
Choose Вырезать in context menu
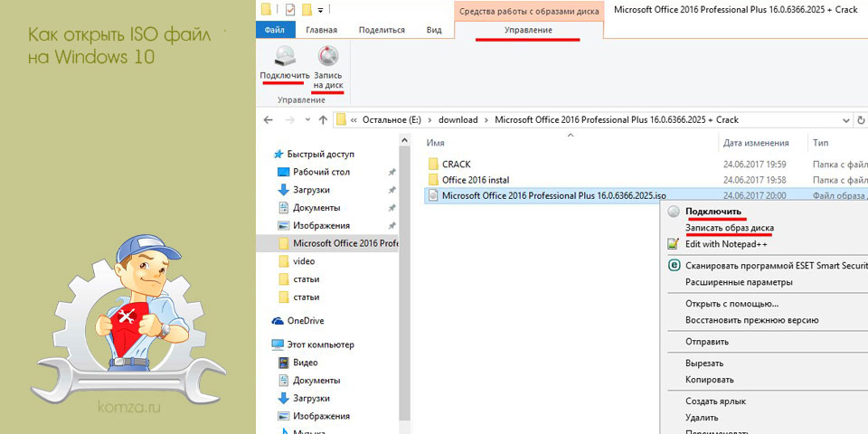point(704,363)
